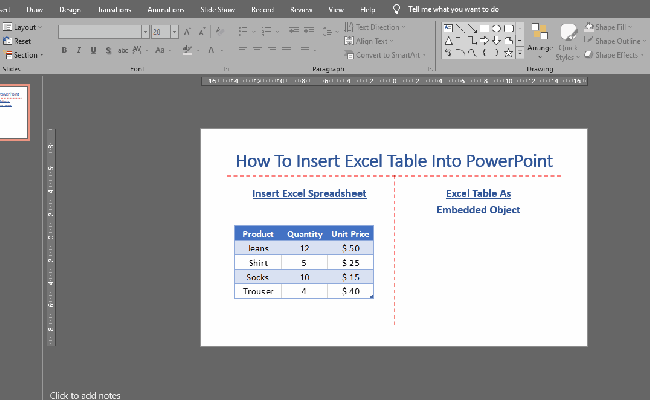The image size is (650, 400).
Task: Open Section menu
Action: pyautogui.click(x=23, y=55)
